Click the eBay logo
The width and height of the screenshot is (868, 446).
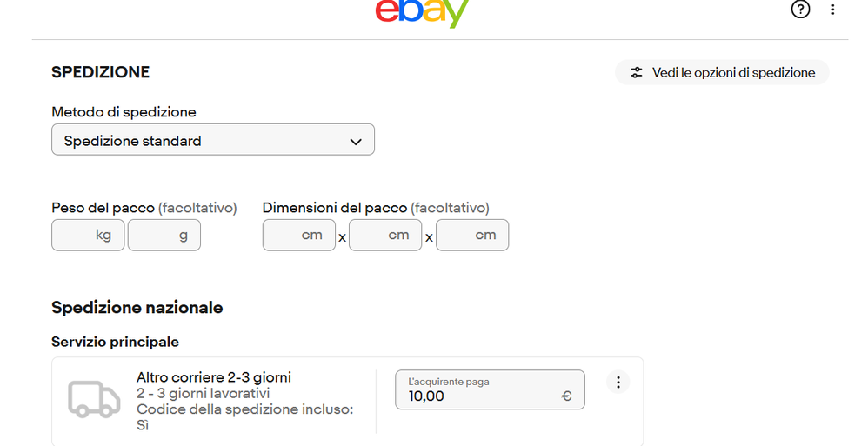[423, 12]
